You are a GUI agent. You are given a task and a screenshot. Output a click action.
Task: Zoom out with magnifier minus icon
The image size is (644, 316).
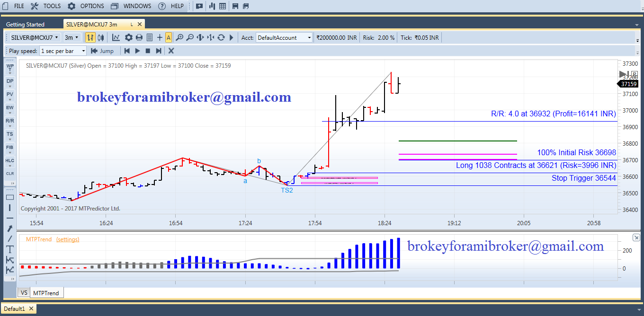coord(190,37)
